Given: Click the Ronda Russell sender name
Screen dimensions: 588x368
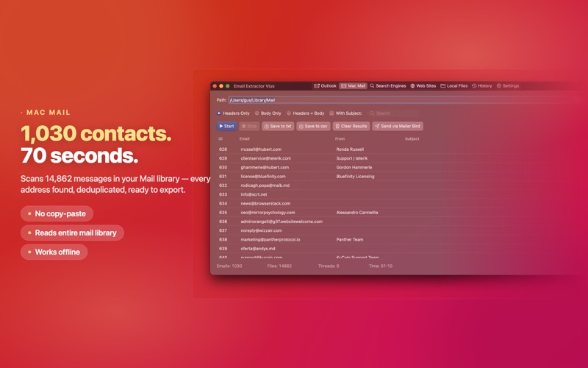Looking at the screenshot, I should coord(350,149).
